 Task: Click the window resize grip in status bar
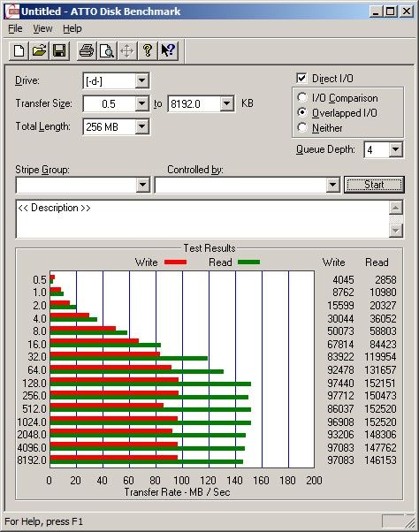[410, 521]
